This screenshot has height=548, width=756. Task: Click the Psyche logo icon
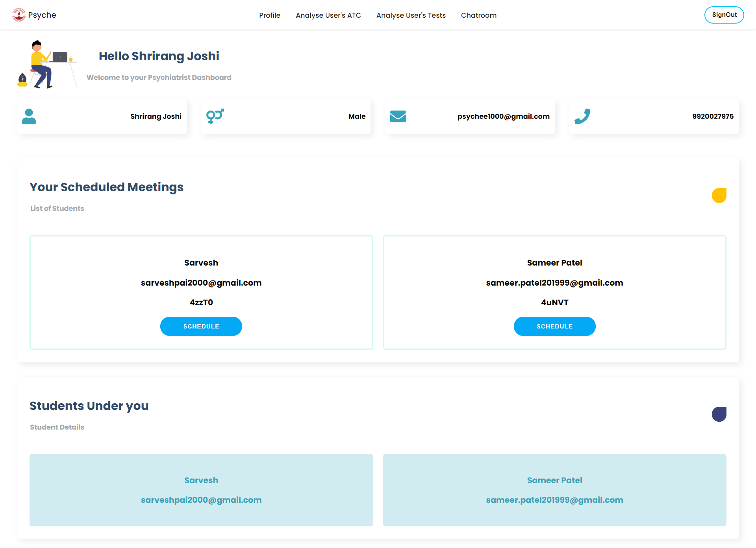(x=19, y=15)
